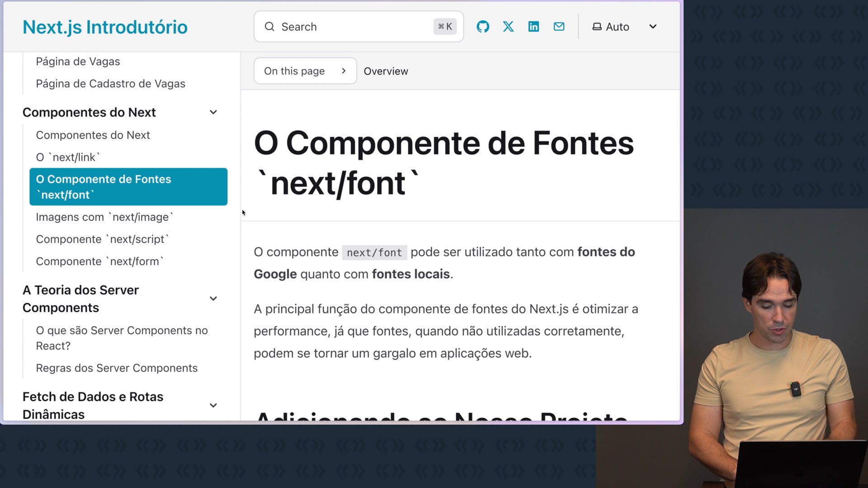868x488 pixels.
Task: Collapse Fetch de Dados e Rotas Dinâmicas section
Action: point(213,405)
